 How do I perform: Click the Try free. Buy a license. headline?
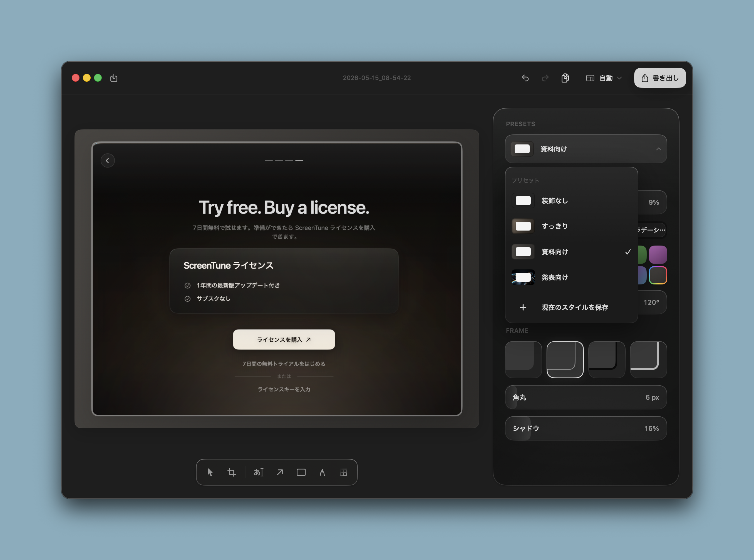284,207
